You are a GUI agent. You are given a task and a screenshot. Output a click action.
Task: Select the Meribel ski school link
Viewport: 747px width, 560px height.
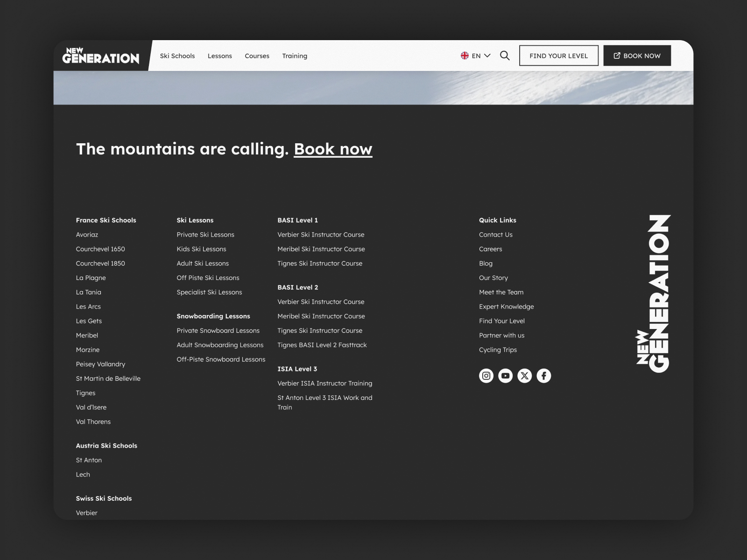87,336
